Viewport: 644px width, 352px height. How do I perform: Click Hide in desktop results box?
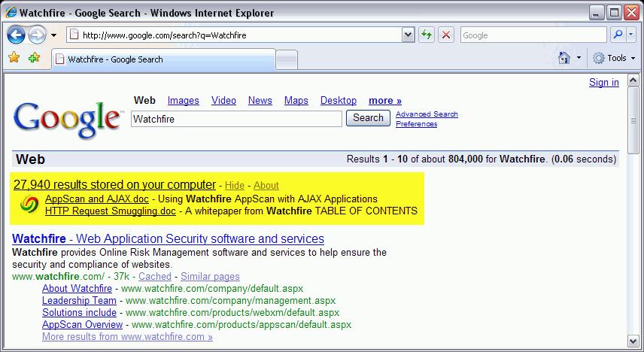235,186
